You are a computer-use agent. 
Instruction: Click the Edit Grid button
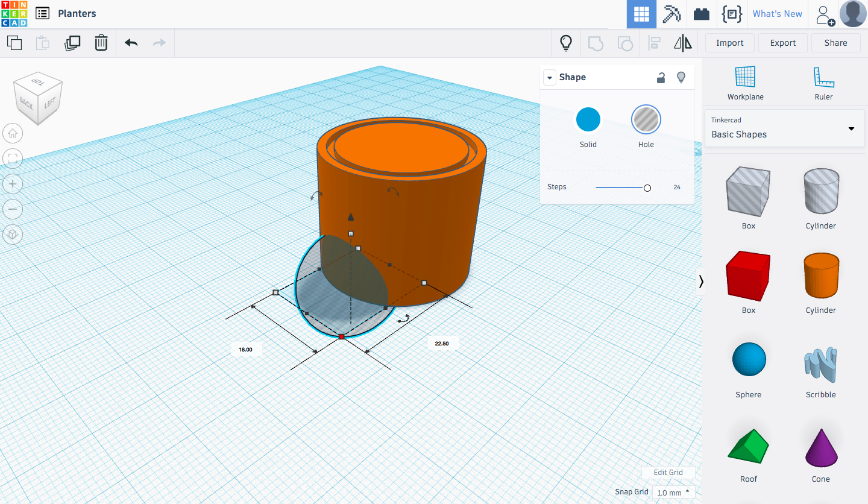point(668,473)
